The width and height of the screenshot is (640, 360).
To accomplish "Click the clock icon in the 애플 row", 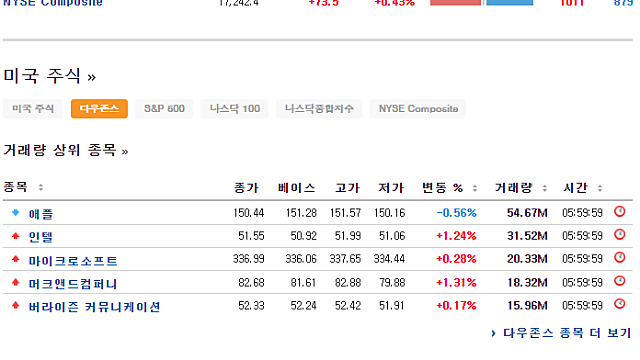I will click(x=620, y=211).
